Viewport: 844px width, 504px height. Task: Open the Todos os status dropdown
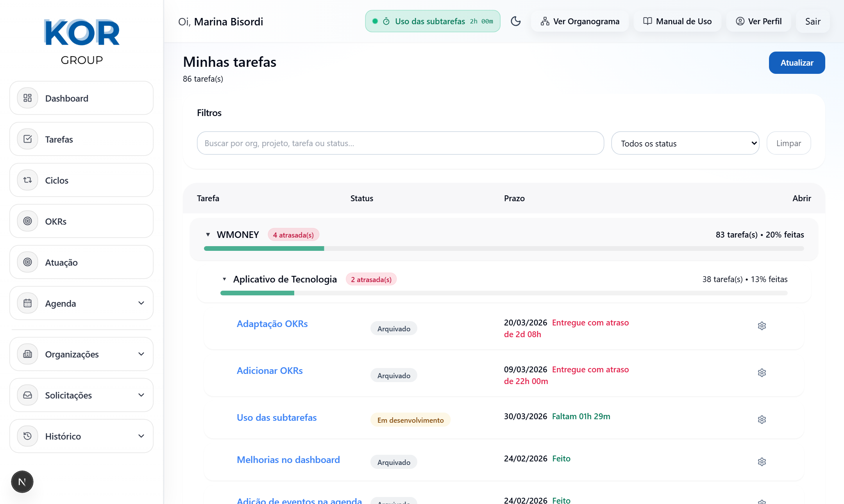tap(685, 143)
